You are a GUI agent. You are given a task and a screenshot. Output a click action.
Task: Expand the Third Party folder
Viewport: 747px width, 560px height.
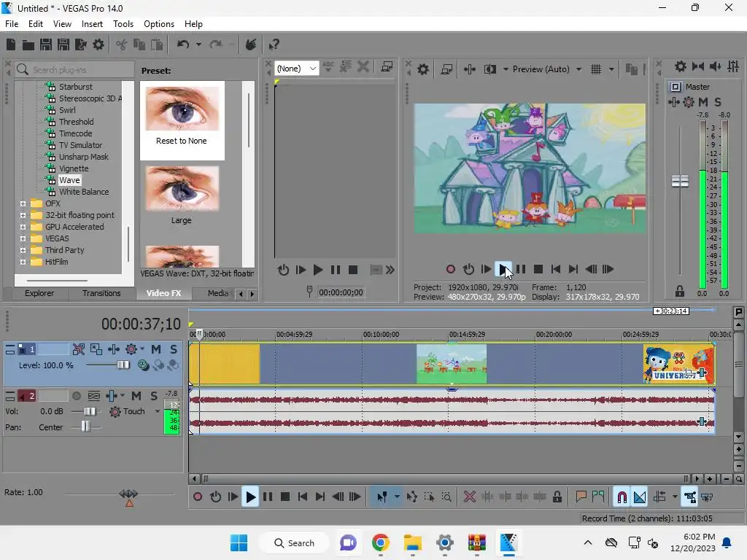(23, 251)
